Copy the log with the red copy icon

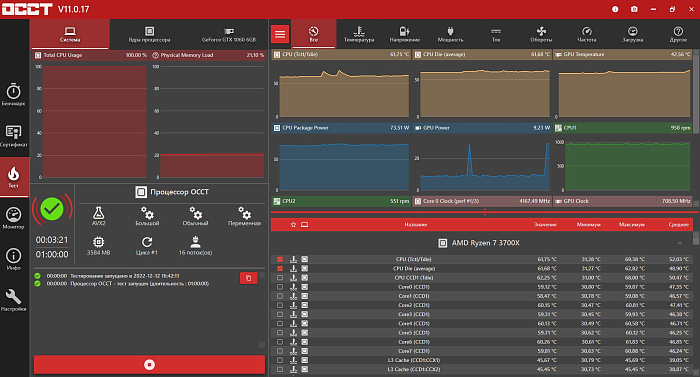tap(248, 278)
